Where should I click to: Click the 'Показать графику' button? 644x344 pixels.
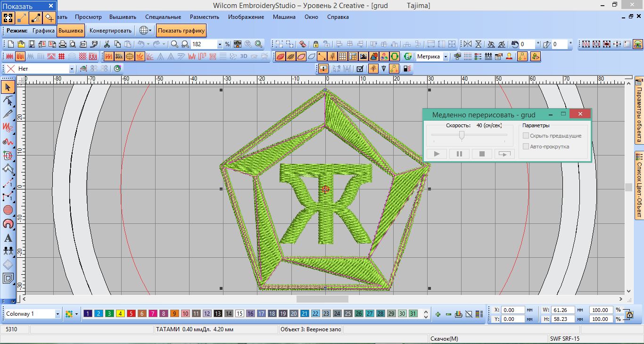click(x=181, y=31)
